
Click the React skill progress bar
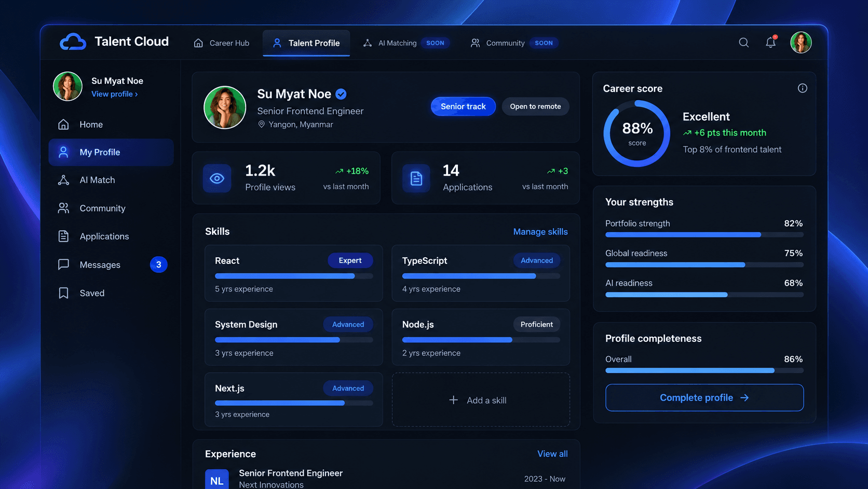click(294, 276)
